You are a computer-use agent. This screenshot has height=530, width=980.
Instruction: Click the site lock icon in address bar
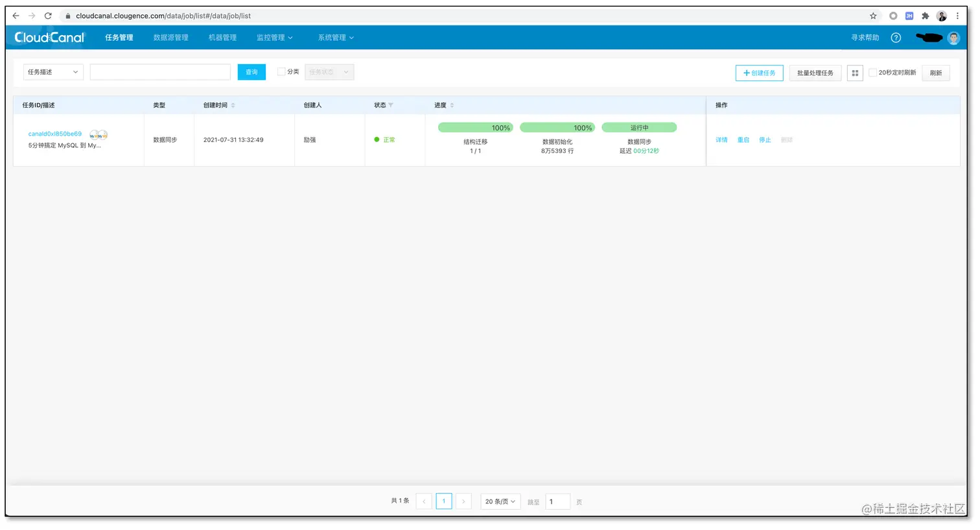(x=67, y=16)
